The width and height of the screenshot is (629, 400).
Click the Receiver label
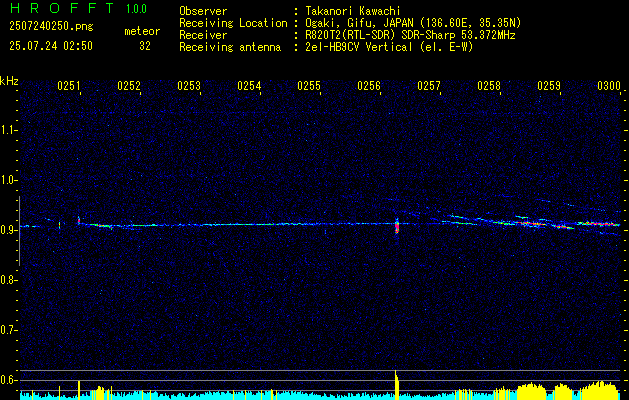point(203,35)
